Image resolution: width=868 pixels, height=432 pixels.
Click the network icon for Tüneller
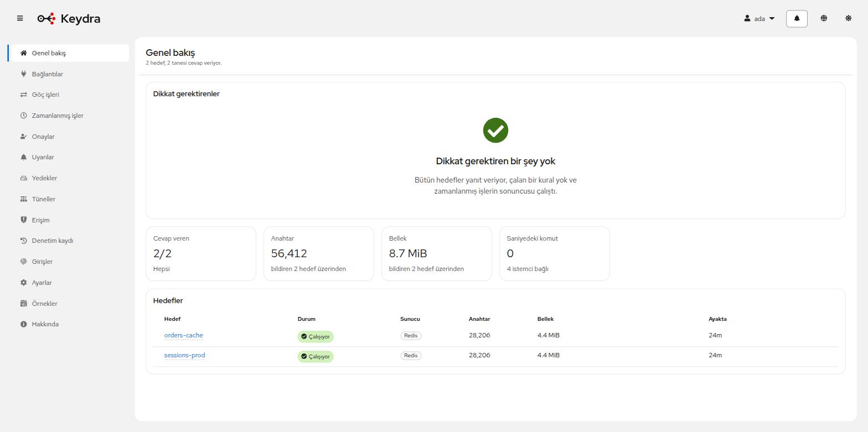(x=23, y=199)
